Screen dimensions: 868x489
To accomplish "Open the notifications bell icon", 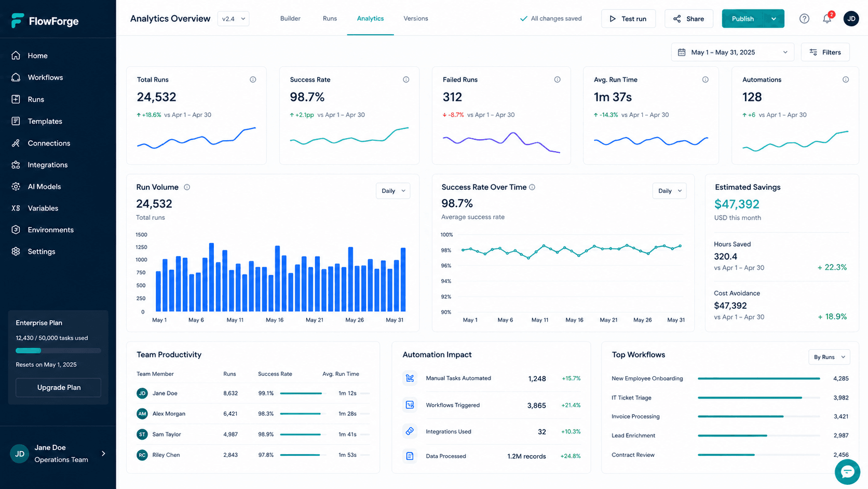I will coord(827,19).
